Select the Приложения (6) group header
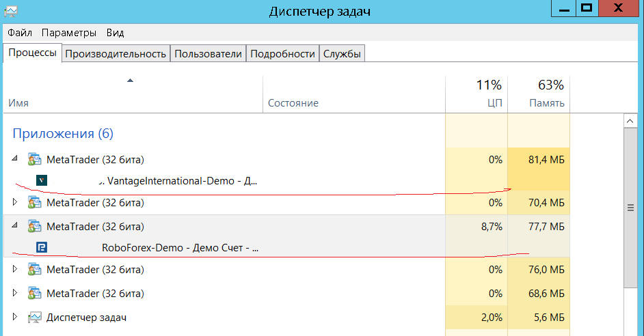644x336 pixels. click(63, 133)
